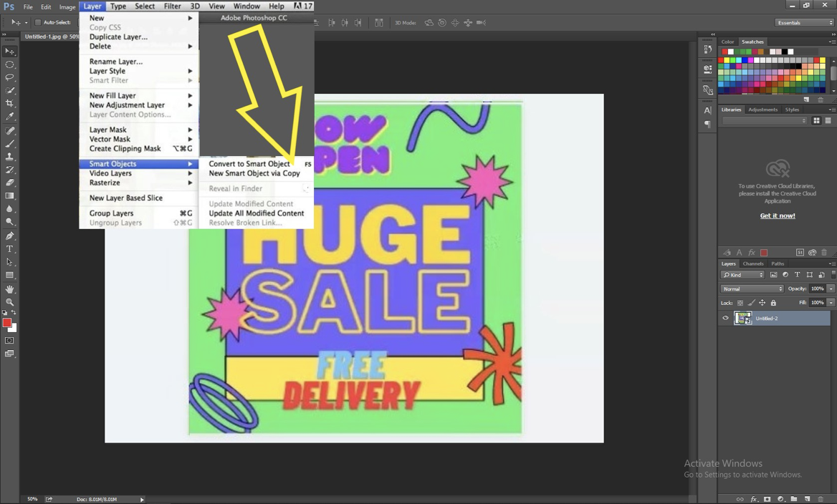The image size is (837, 504).
Task: Expand the New Fill Layer submenu
Action: tap(139, 95)
